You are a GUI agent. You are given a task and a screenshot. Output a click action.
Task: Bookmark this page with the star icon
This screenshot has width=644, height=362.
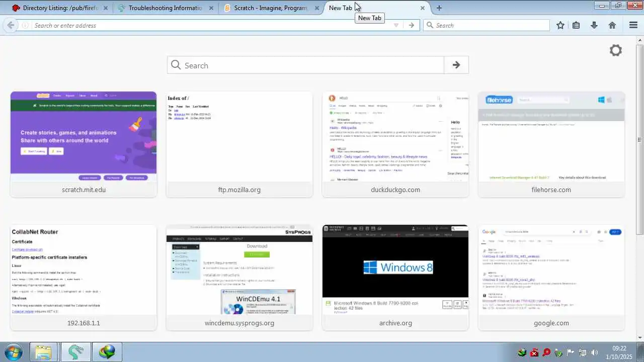[x=560, y=25]
